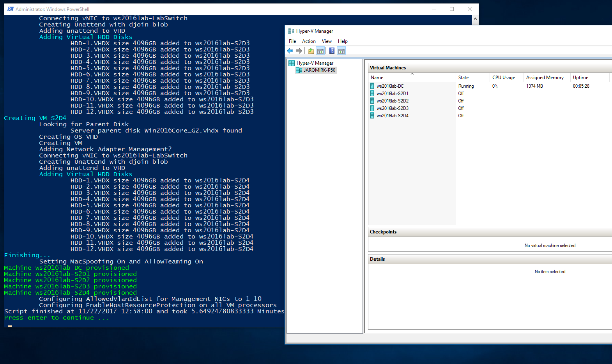Click 'Creating VM S2D4' line in PowerShell
This screenshot has width=612, height=364.
35,118
